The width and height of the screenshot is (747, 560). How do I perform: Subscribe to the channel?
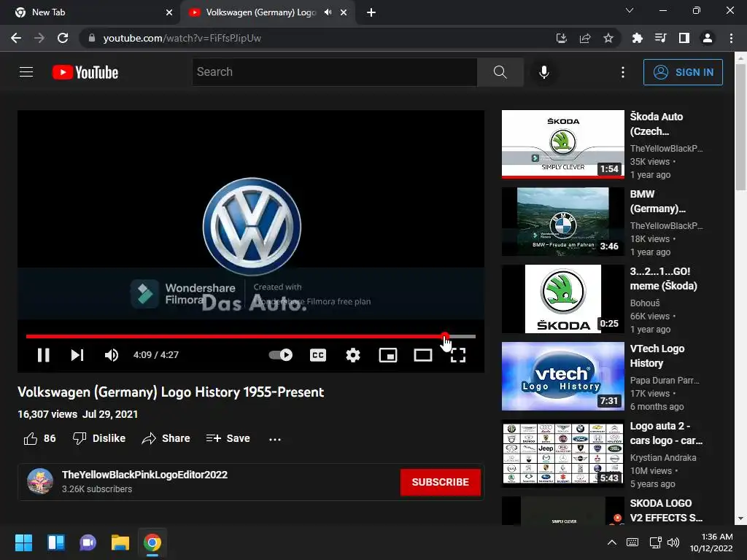click(440, 482)
